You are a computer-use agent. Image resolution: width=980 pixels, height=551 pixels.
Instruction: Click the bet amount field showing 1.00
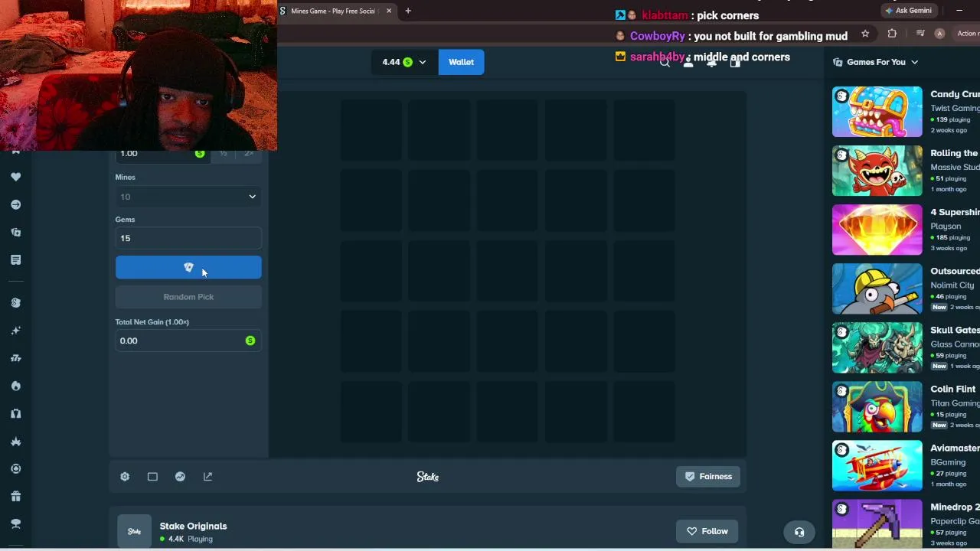[161, 153]
